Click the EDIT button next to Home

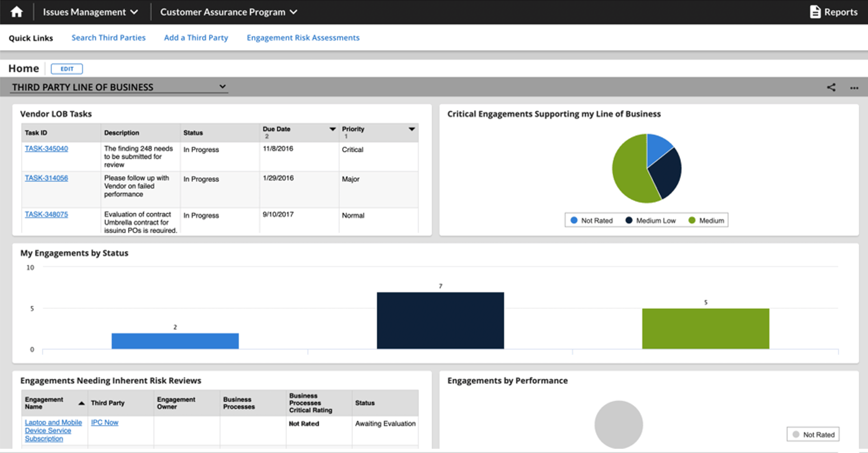tap(66, 69)
